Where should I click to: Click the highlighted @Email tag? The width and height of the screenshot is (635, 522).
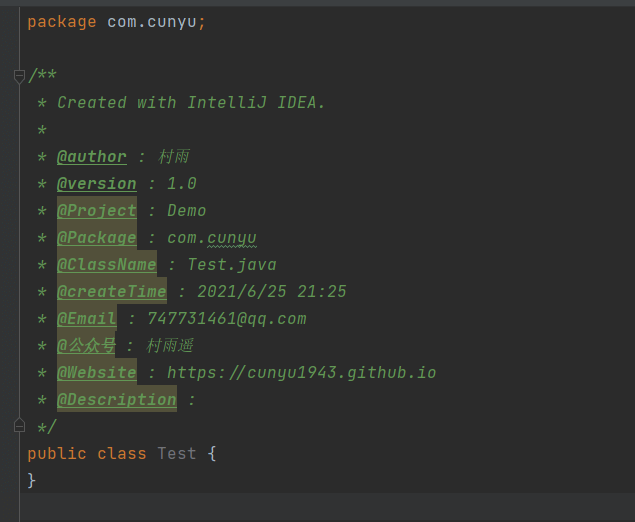(x=87, y=319)
